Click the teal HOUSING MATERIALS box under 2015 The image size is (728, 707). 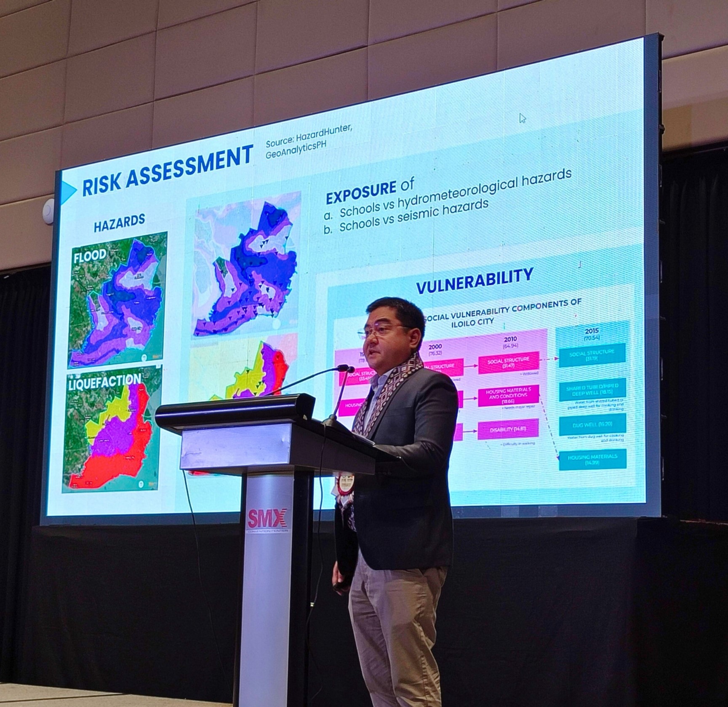click(x=593, y=459)
